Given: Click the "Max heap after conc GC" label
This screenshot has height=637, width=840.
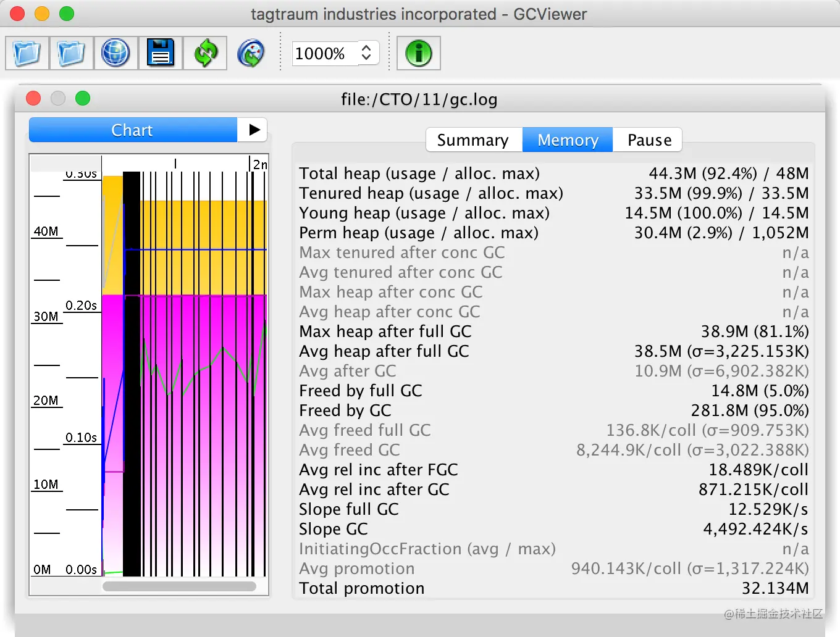Looking at the screenshot, I should [x=391, y=292].
